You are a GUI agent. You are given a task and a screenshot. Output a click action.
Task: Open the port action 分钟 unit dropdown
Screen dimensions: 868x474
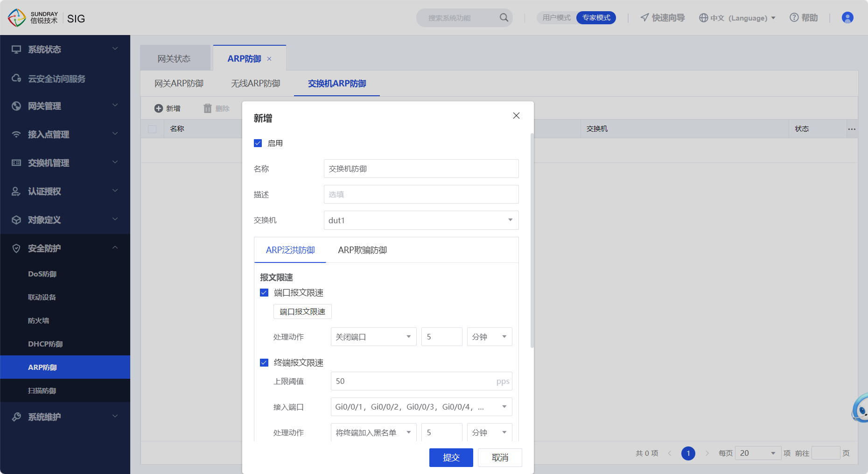(490, 337)
